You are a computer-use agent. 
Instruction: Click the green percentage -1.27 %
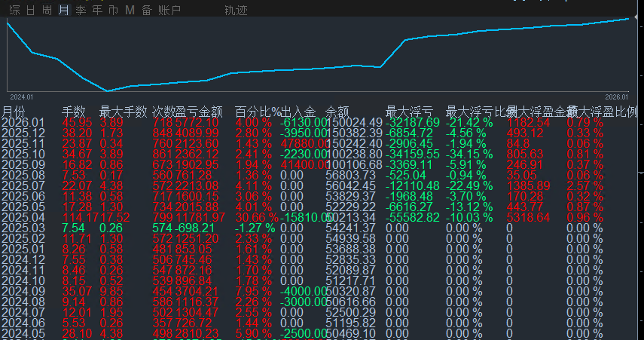tap(255, 228)
